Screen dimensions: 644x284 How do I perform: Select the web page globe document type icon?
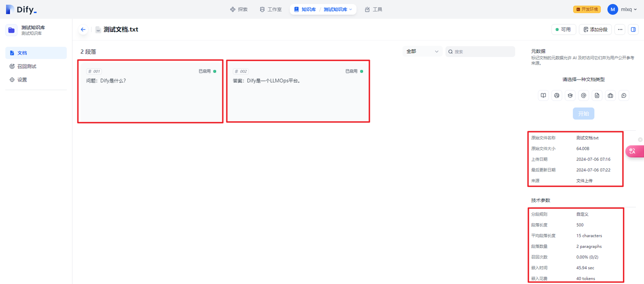[x=557, y=96]
